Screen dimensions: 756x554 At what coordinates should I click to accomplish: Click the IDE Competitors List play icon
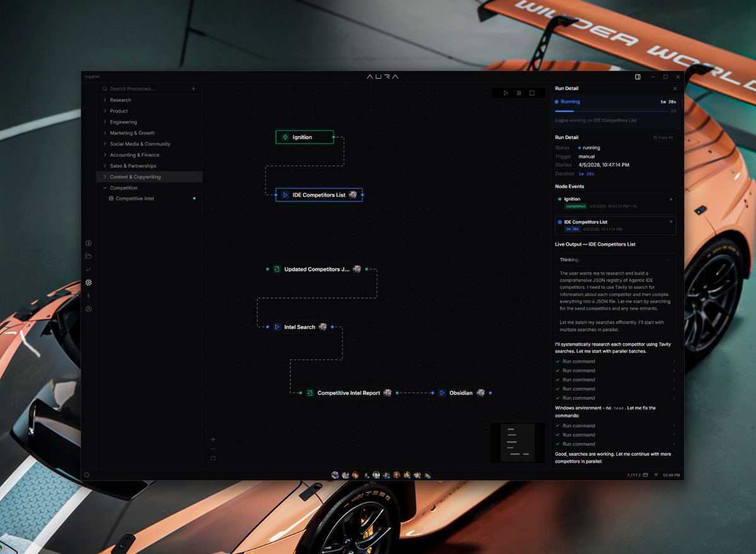285,195
